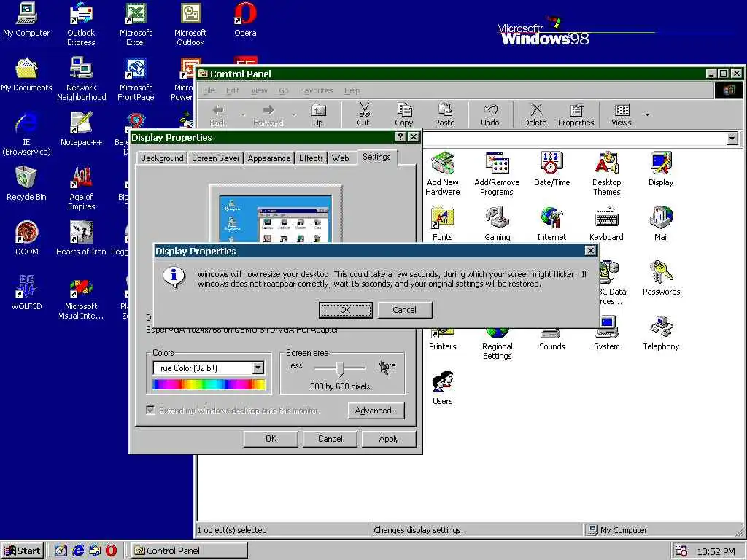Click Apply in Display Properties
The width and height of the screenshot is (747, 560).
pyautogui.click(x=389, y=439)
